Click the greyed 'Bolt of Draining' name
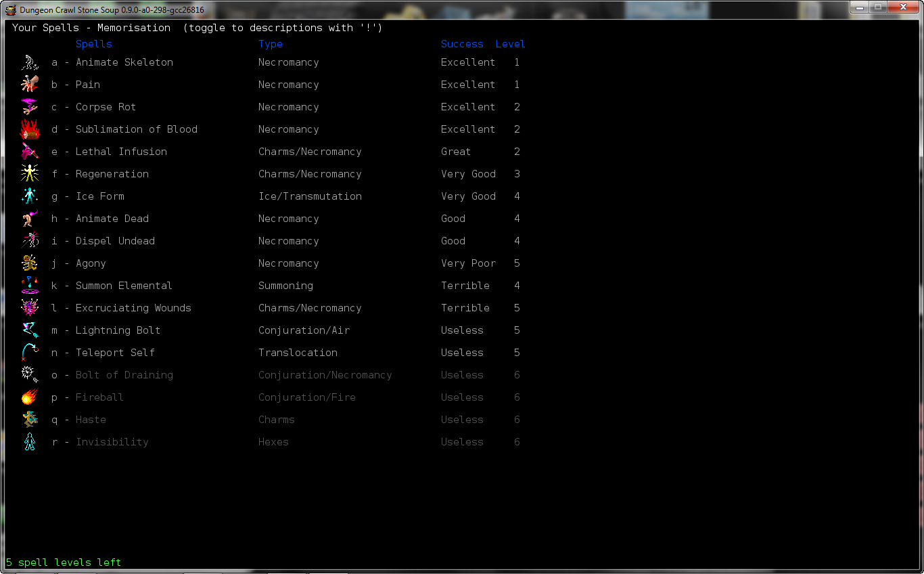924x574 pixels. click(x=124, y=375)
